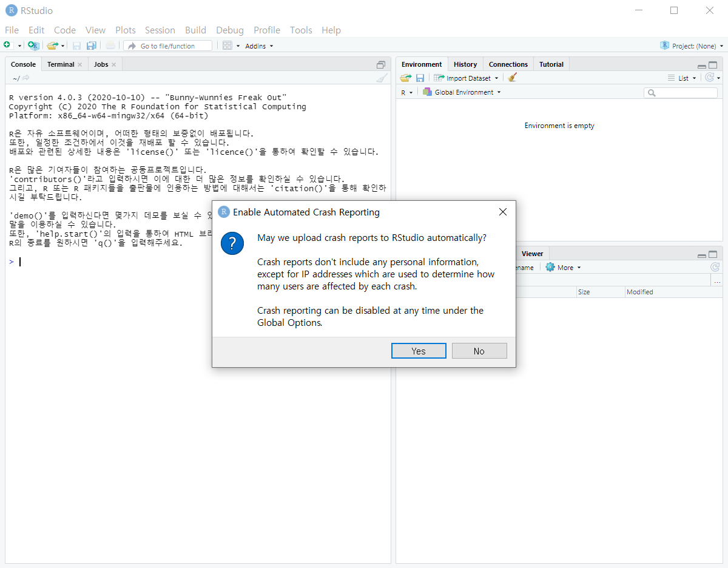This screenshot has height=568, width=728.
Task: Open the File menu
Action: point(12,30)
